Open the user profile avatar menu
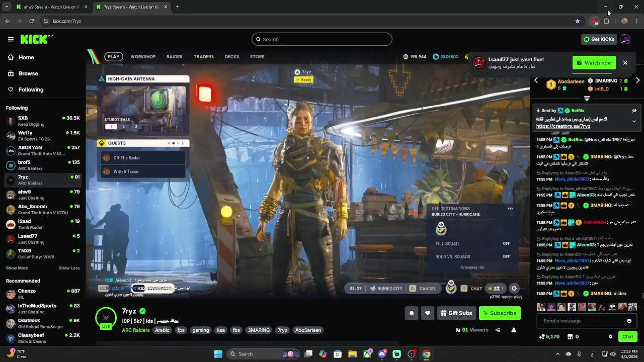Screen dimensions: 644x362 (625, 39)
